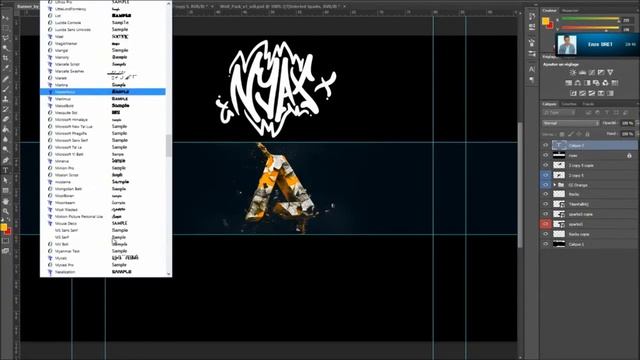Select the Move tool
Image resolution: width=640 pixels, height=360 pixels.
pos(5,18)
